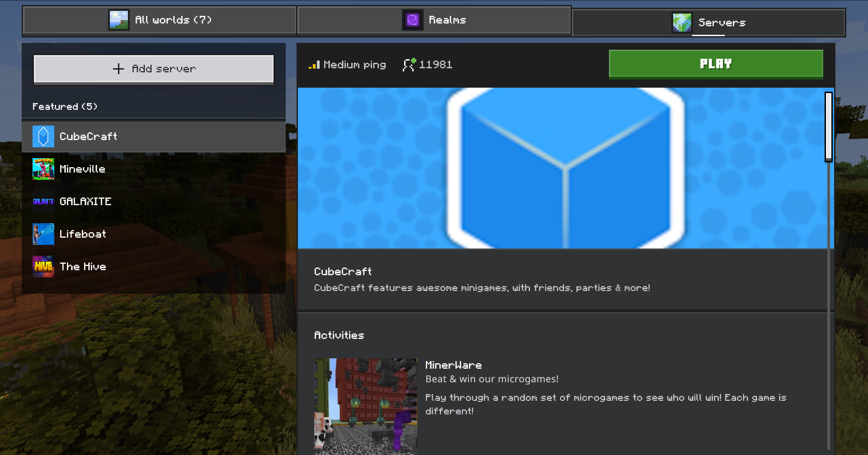Click the Featured (5) section header

[65, 107]
